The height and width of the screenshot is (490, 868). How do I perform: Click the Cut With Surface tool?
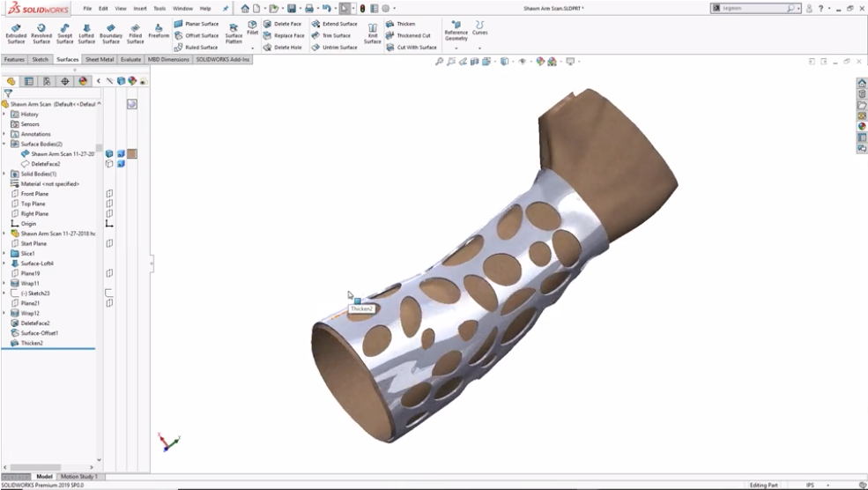pyautogui.click(x=412, y=48)
